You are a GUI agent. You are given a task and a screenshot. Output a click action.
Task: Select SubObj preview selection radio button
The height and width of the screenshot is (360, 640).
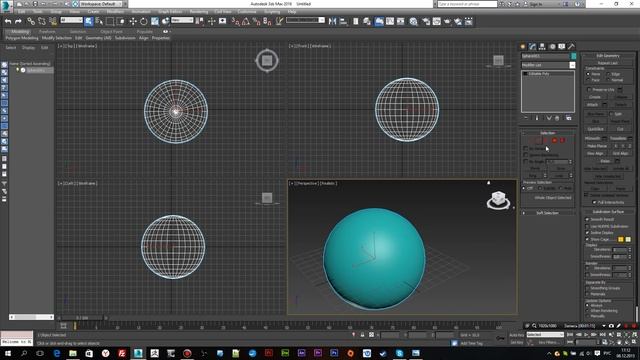click(x=540, y=188)
